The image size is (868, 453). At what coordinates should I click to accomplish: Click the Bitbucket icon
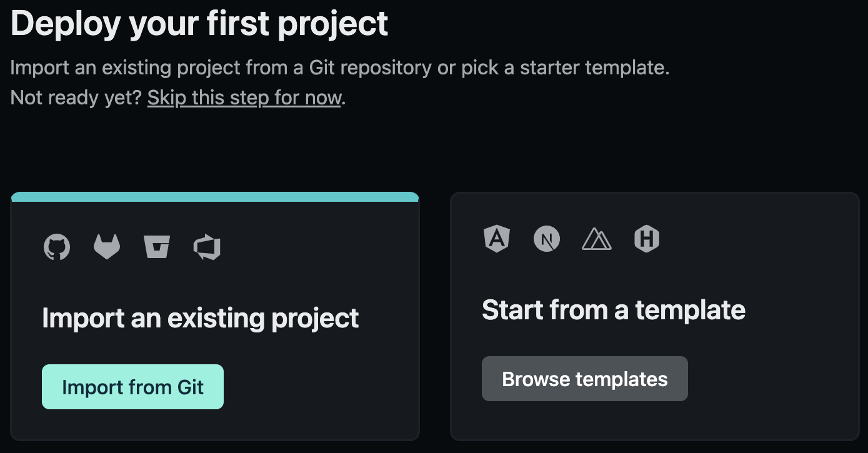tap(157, 246)
